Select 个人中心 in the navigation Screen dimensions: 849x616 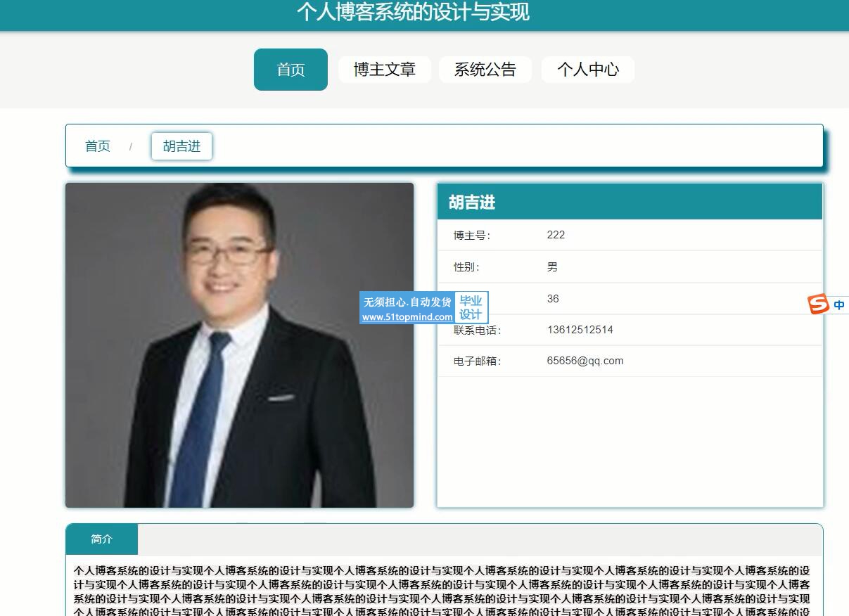[x=588, y=70]
